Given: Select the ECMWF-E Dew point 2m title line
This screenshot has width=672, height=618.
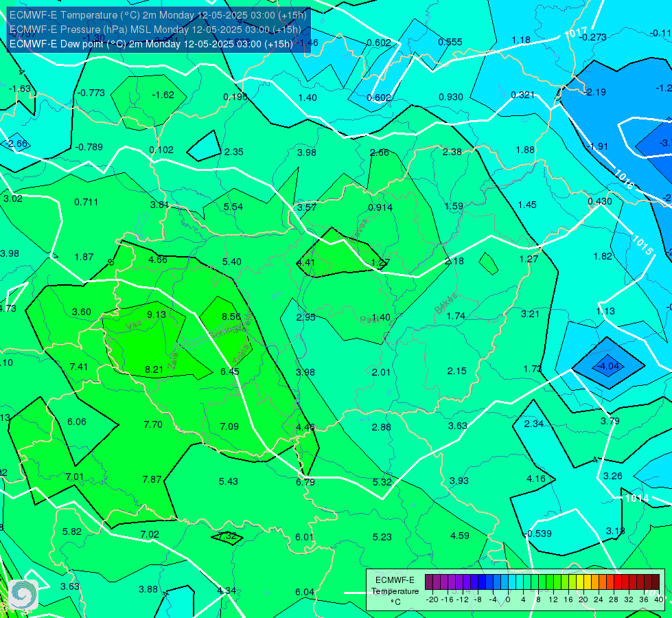Looking at the screenshot, I should click(151, 44).
